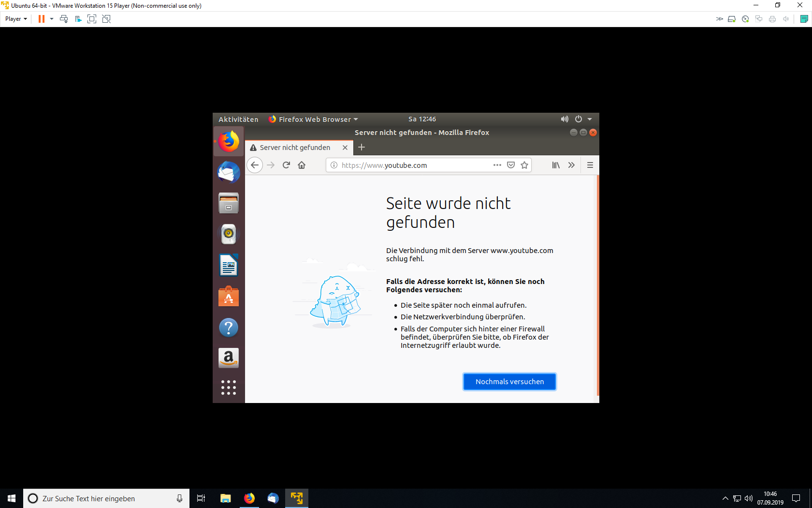812x508 pixels.
Task: Click the CD/DVD drive status icon
Action: 745,19
